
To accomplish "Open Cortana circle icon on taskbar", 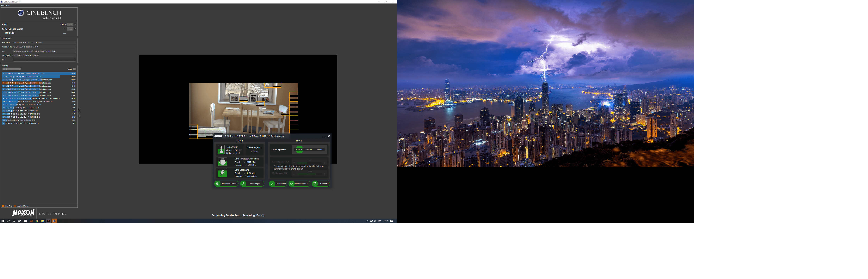I will click(x=14, y=221).
